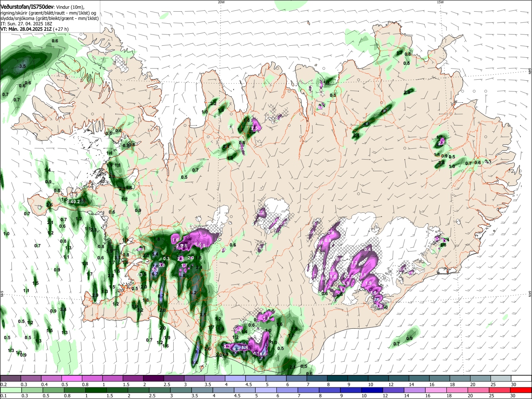Pick the bright pink snow swatch above 0.5
The image size is (532, 399).
coord(71,379)
